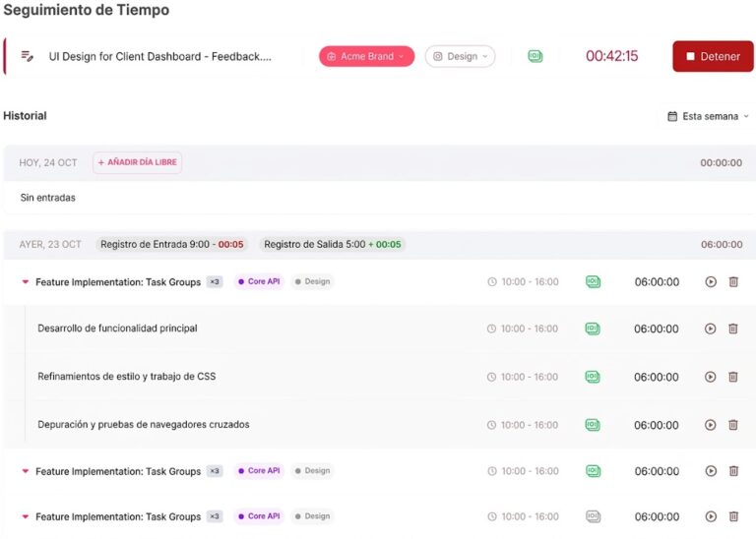Delete the "Depuración y pruebas de navegadores cruzados" entry
Viewport: 756px width, 539px height.
pos(732,425)
